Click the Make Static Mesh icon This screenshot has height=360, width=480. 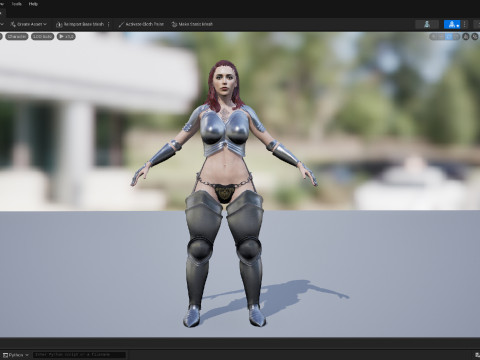(174, 24)
